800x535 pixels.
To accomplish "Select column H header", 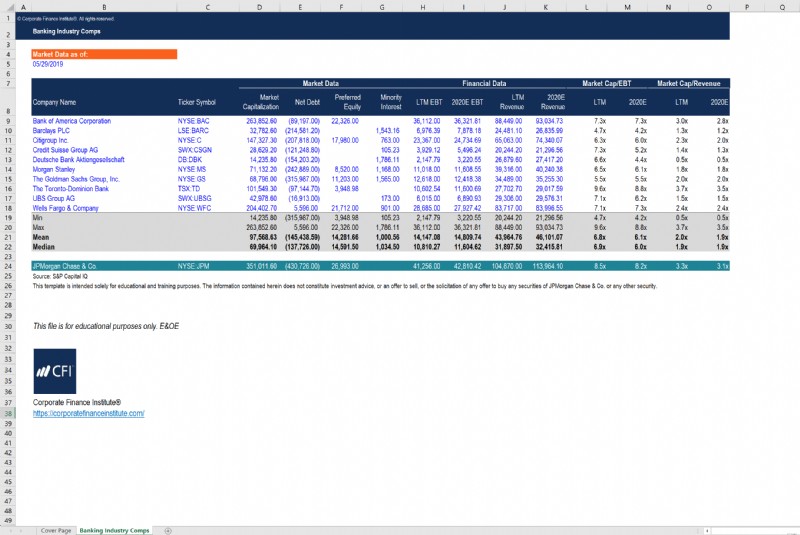I will coord(422,7).
